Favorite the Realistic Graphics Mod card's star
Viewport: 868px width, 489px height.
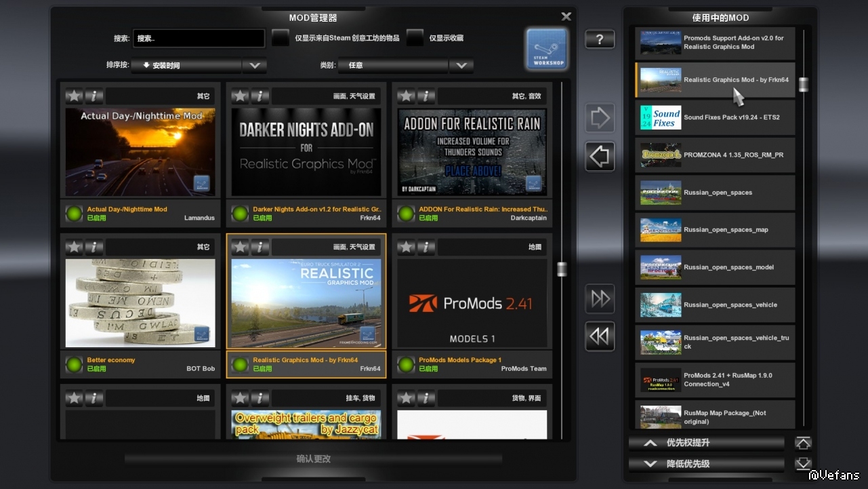(241, 247)
